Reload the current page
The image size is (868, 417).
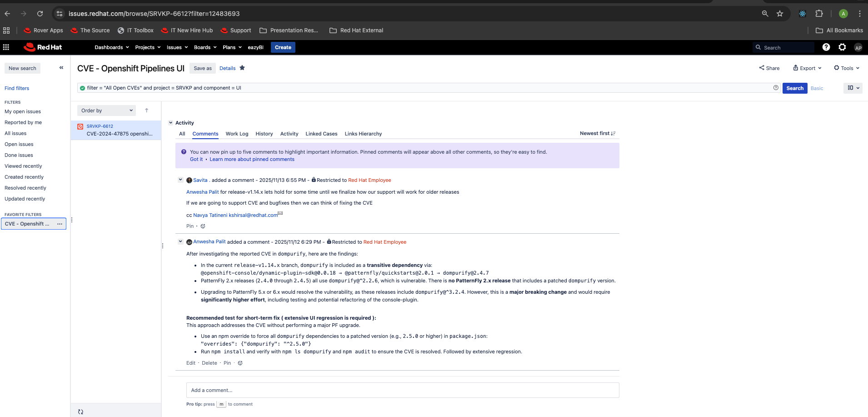pyautogui.click(x=40, y=14)
